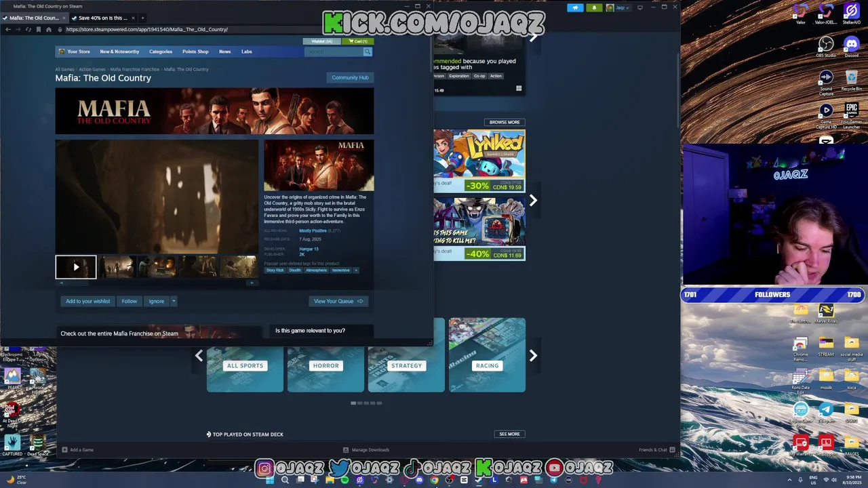Click See More beside Top Played on Steam Deck
The image size is (868, 488).
[509, 434]
